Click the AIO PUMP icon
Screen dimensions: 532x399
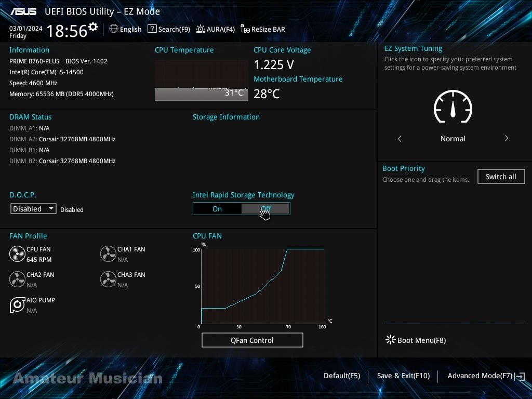pos(17,304)
